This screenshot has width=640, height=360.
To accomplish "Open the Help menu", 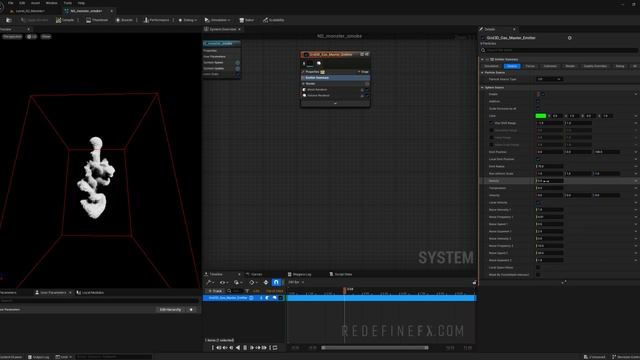I will (81, 3).
